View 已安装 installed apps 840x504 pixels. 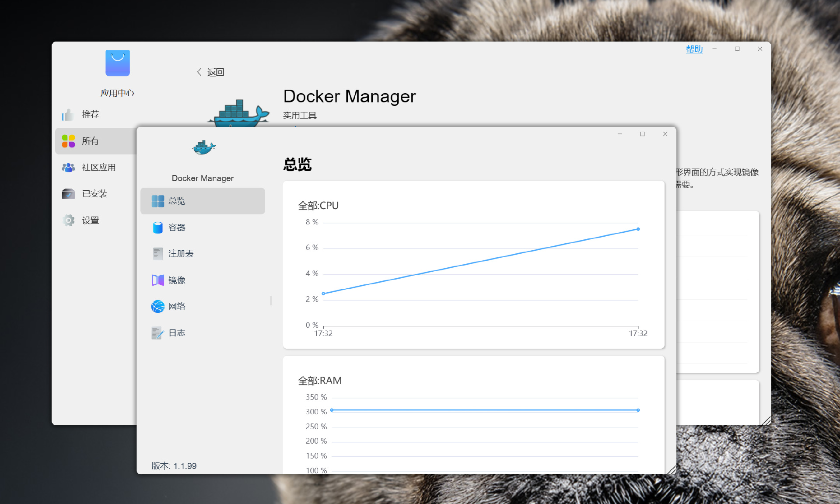[x=94, y=194]
